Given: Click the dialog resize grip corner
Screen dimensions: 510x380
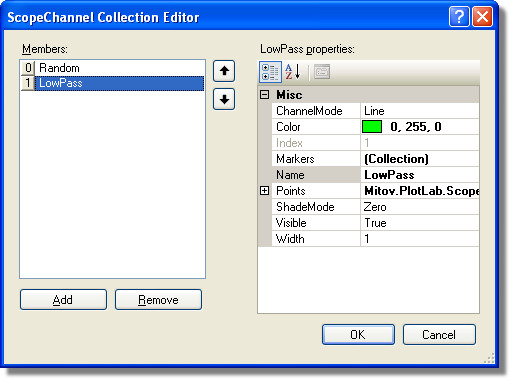Looking at the screenshot, I should pos(489,358).
